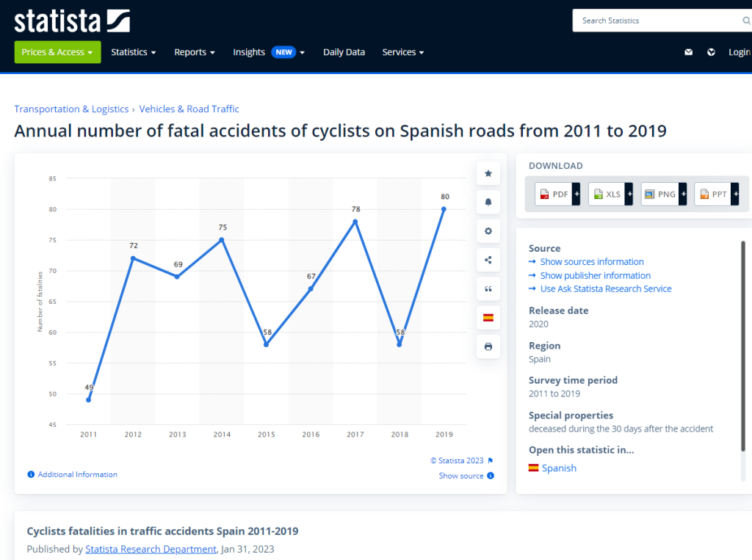This screenshot has width=752, height=560.
Task: Open chart settings gear icon
Action: [x=488, y=231]
